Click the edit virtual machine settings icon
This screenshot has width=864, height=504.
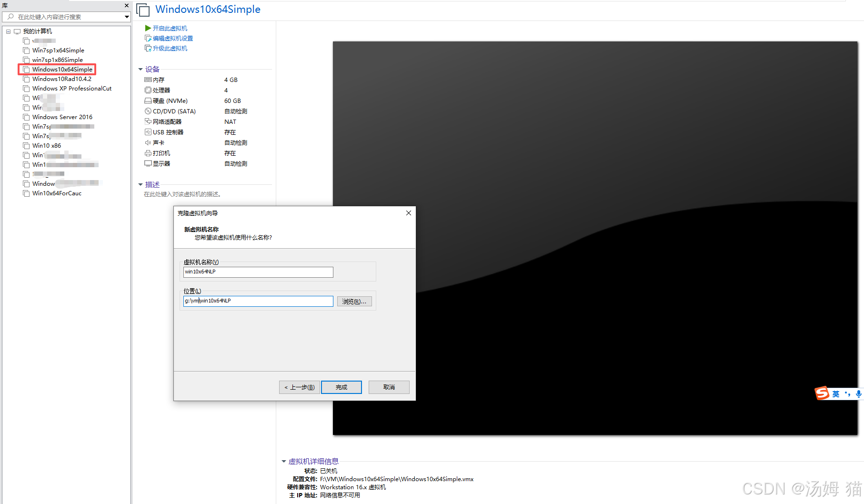148,38
